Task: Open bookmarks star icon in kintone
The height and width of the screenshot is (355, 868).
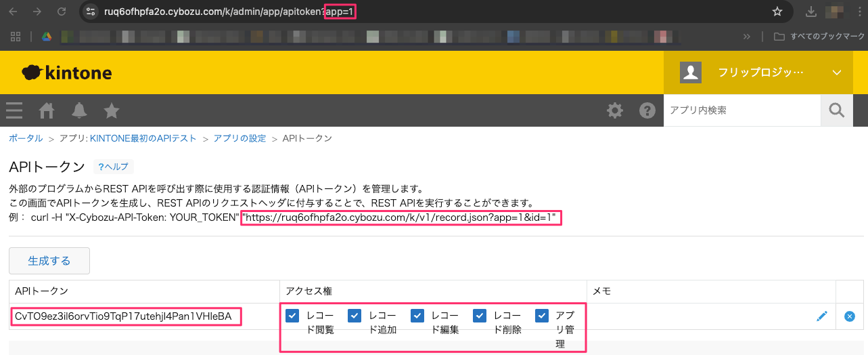Action: click(112, 110)
